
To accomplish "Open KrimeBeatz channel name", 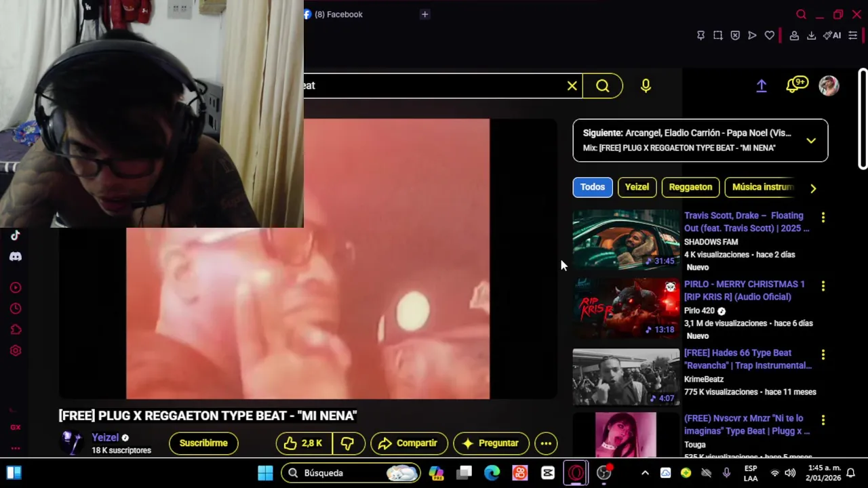I will pyautogui.click(x=703, y=380).
